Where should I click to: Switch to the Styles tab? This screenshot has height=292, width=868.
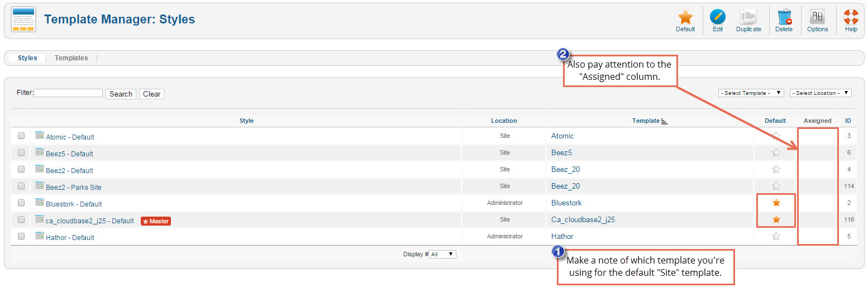coord(27,58)
